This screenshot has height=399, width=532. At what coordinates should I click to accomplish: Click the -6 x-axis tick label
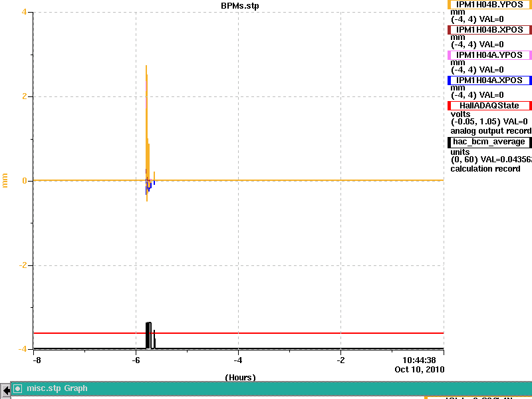[x=136, y=360]
